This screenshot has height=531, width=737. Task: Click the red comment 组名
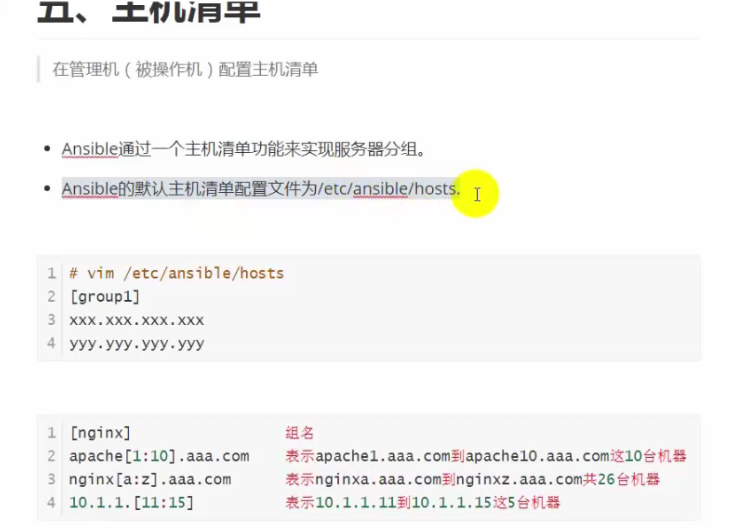pyautogui.click(x=299, y=433)
